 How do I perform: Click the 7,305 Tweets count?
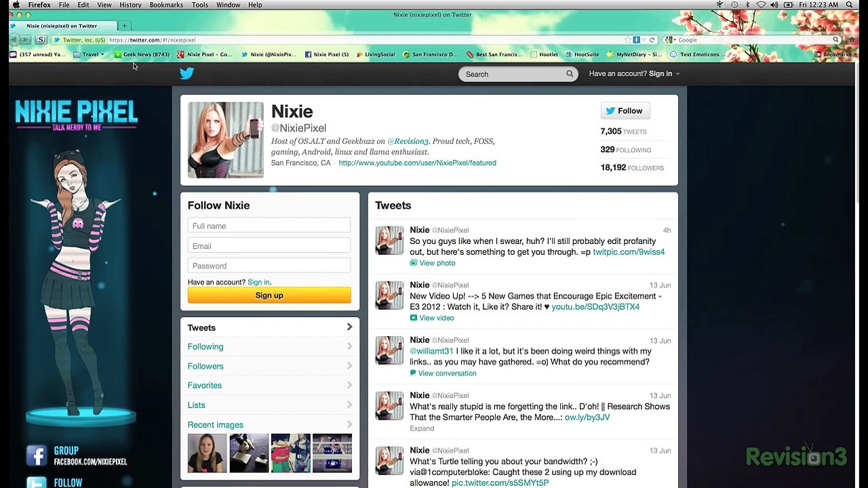(x=623, y=131)
